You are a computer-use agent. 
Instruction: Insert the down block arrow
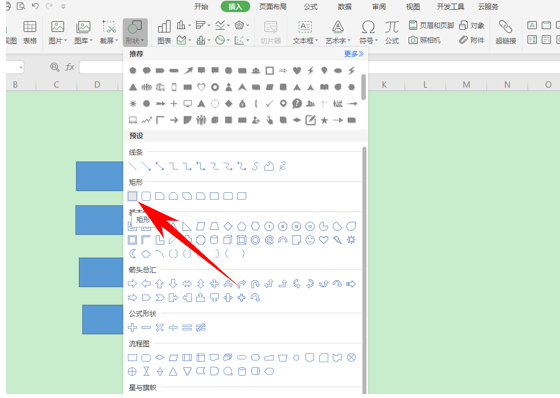[x=173, y=284]
